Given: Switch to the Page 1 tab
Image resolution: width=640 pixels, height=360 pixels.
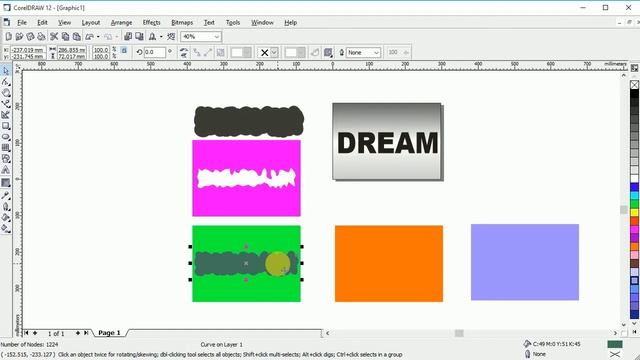Looking at the screenshot, I should pyautogui.click(x=109, y=333).
